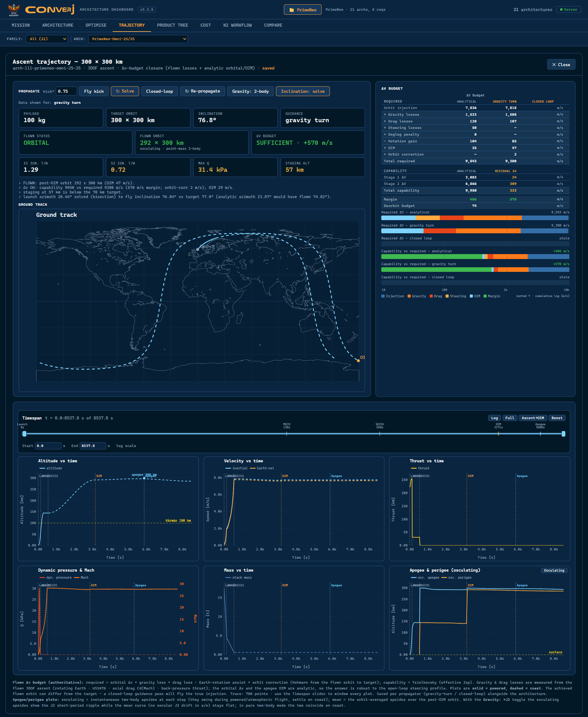The image size is (588, 717).
Task: Click the folder icon in PrimeNeo button
Action: point(292,10)
